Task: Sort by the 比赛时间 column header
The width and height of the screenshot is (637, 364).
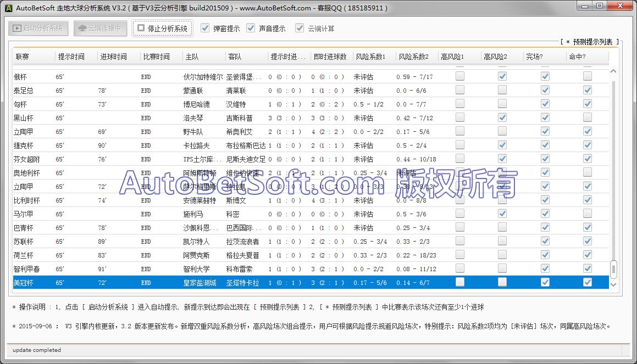Action: (x=161, y=57)
